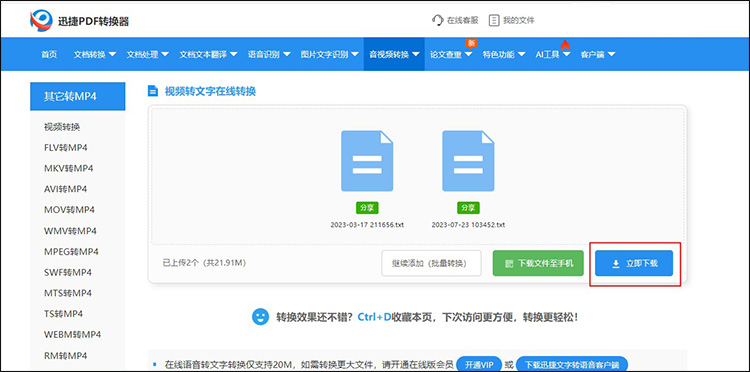Viewport: 750px width, 372px height.
Task: Select WMV转MP4 in the sidebar
Action: (x=70, y=231)
